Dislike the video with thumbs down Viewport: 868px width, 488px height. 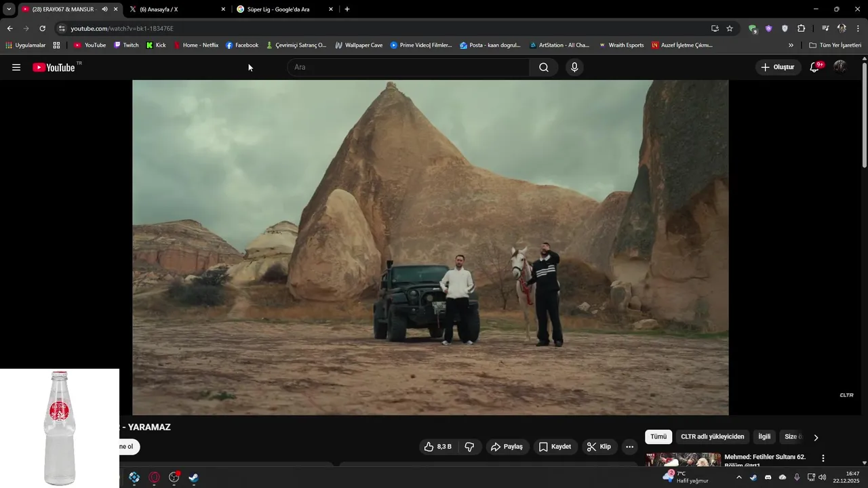(469, 447)
